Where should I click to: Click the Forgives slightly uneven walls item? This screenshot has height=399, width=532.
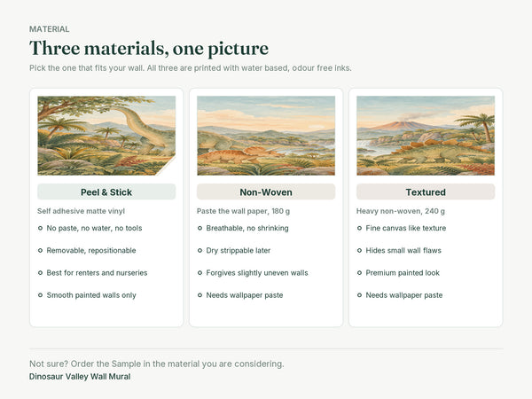pyautogui.click(x=257, y=273)
